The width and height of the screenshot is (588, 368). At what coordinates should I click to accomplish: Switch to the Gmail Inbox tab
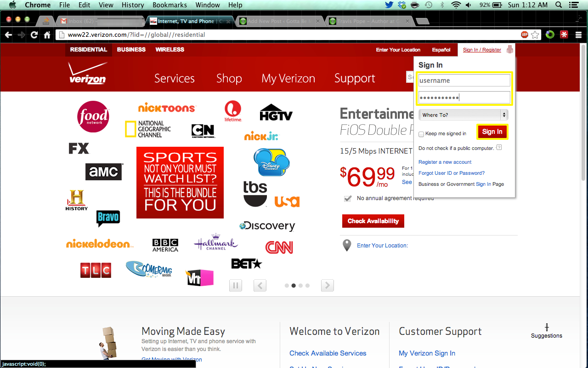pos(100,21)
